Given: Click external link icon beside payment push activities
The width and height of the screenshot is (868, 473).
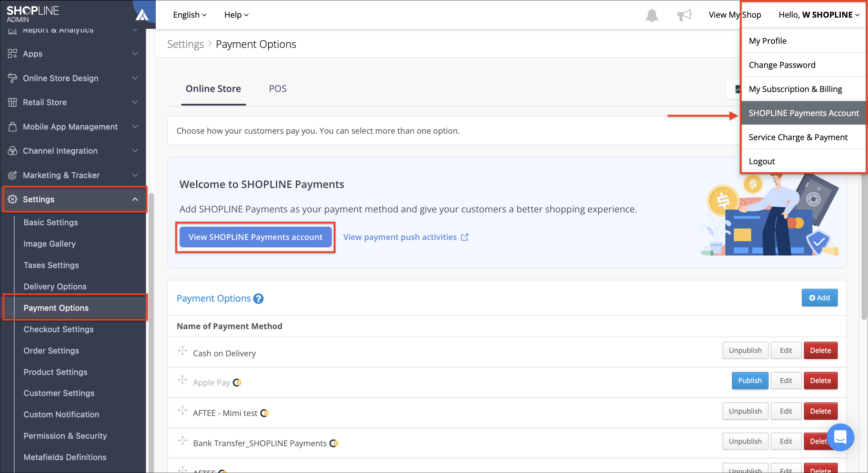Looking at the screenshot, I should (x=465, y=237).
